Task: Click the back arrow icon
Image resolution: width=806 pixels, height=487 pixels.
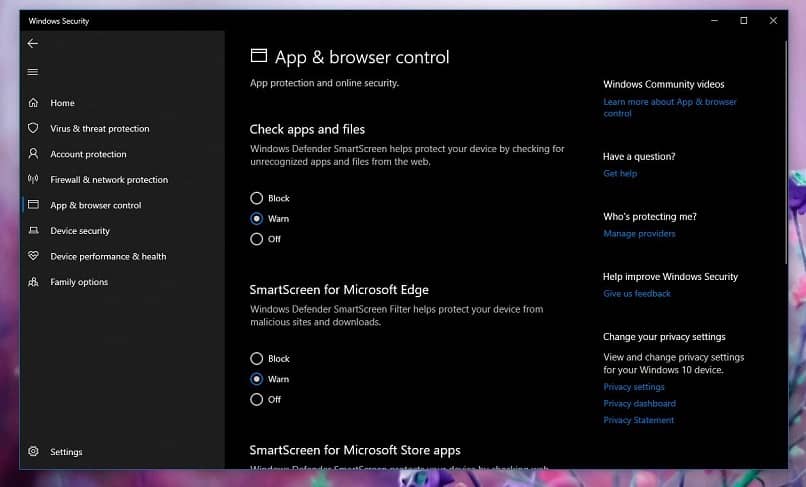Action: (33, 44)
